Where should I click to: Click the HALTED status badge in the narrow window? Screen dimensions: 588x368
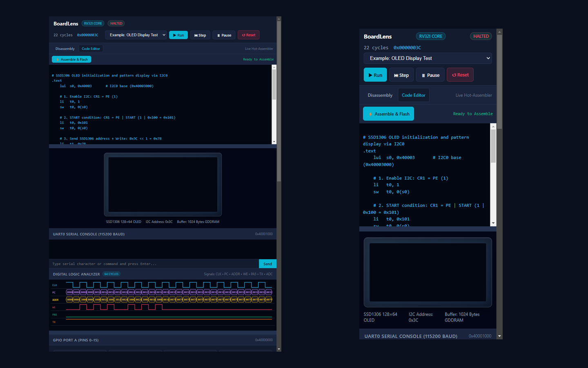pyautogui.click(x=481, y=36)
